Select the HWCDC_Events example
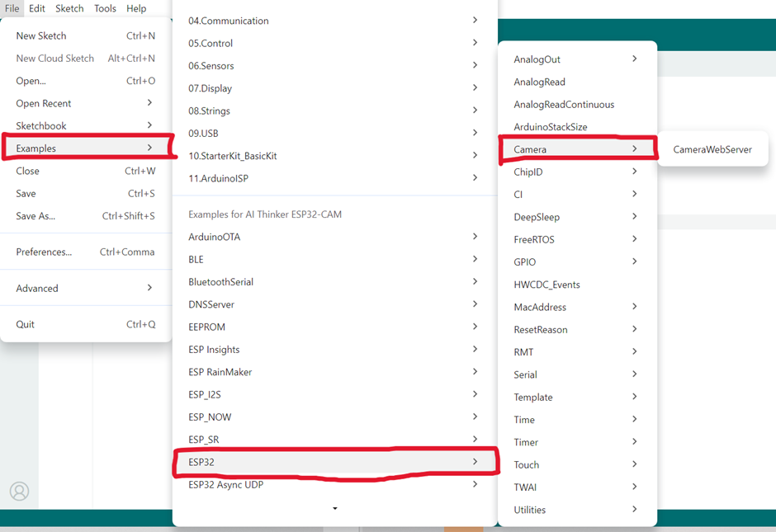Viewport: 776px width, 532px height. click(x=547, y=285)
